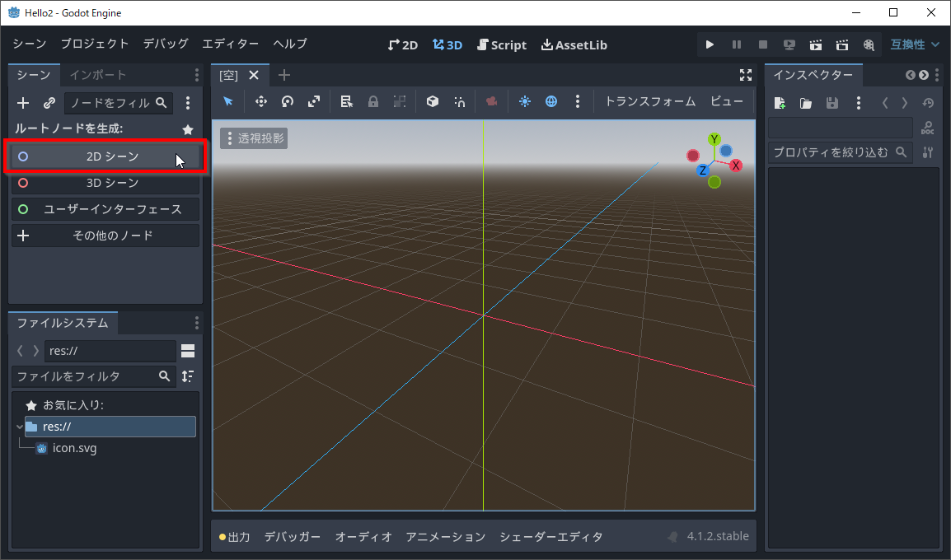Open FileSystem dock options menu
The width and height of the screenshot is (951, 560).
(x=196, y=323)
